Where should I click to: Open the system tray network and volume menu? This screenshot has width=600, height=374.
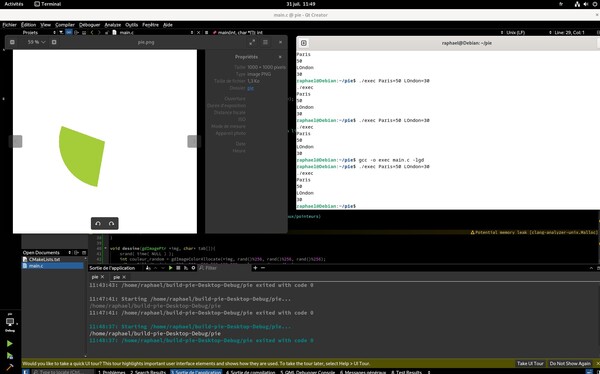pyautogui.click(x=585, y=4)
